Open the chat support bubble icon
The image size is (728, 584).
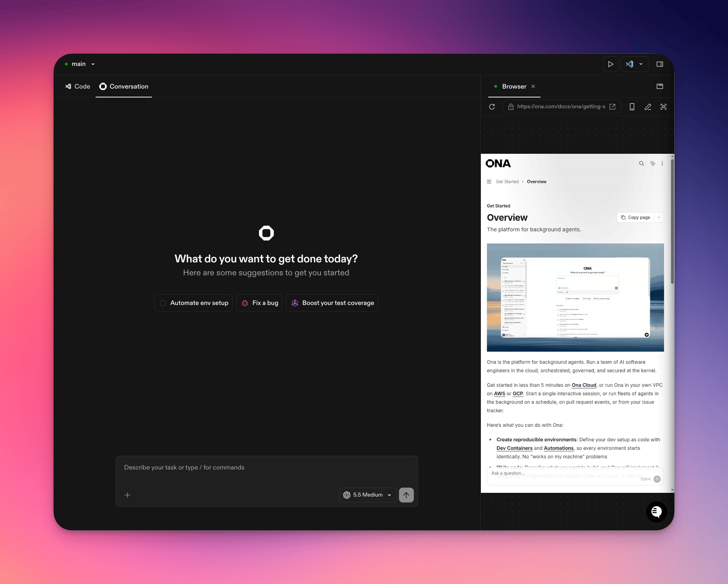point(656,512)
